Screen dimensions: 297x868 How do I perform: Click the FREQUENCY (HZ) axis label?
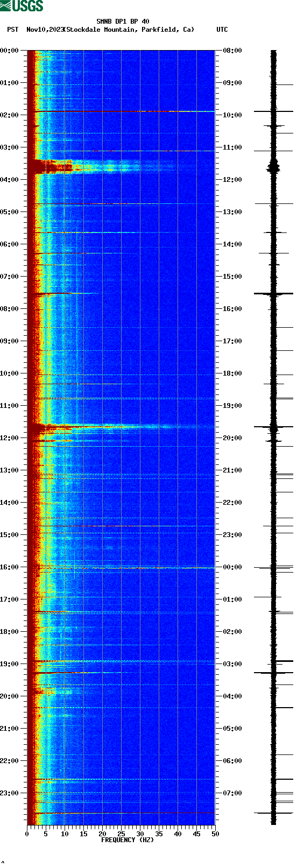128,839
